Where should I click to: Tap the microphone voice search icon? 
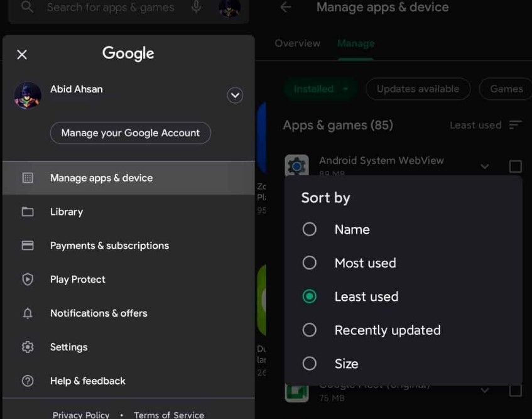point(197,8)
